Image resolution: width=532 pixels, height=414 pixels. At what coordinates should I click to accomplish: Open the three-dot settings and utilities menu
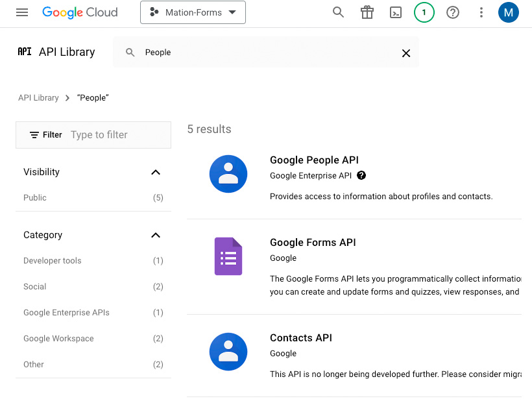[x=481, y=12]
